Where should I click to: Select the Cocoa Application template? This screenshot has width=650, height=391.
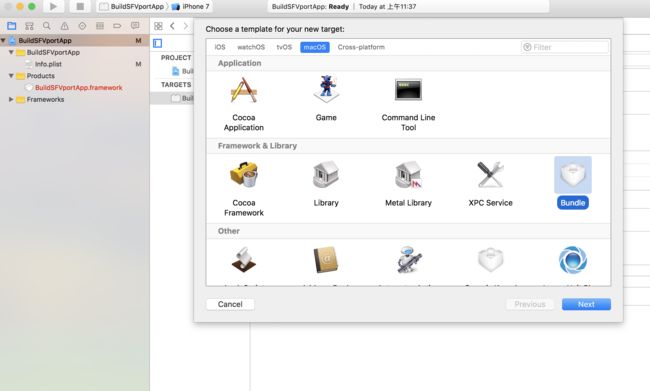coord(244,104)
